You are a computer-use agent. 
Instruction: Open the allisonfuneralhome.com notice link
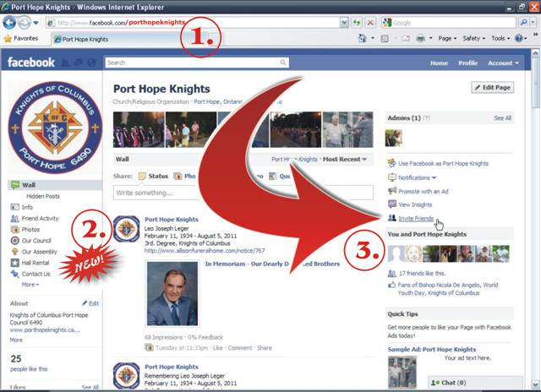205,251
